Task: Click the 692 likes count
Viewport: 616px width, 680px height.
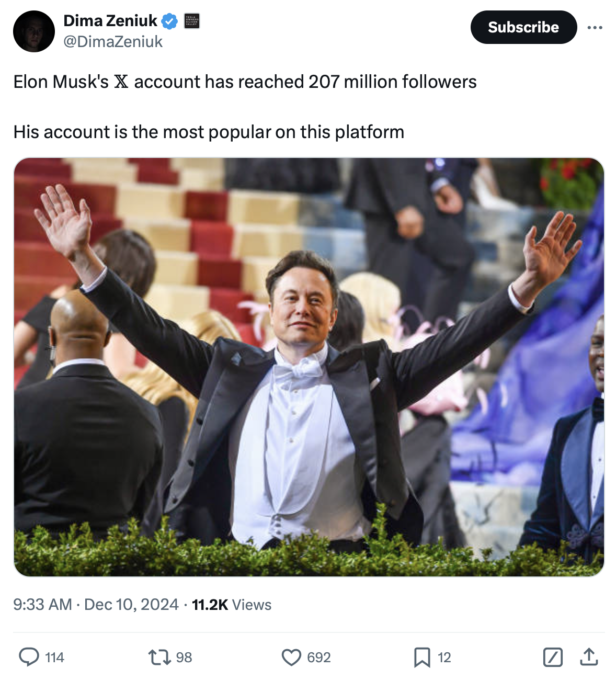Action: point(319,658)
